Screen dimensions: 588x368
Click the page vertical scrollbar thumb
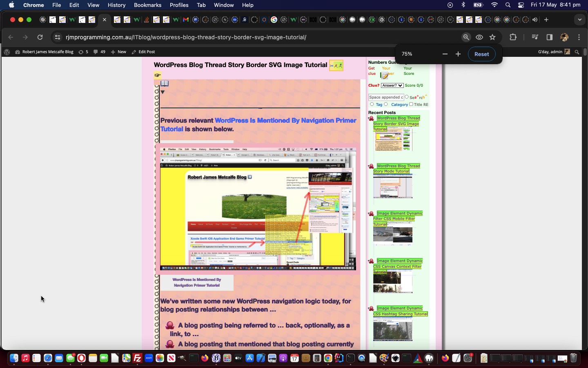(585, 52)
